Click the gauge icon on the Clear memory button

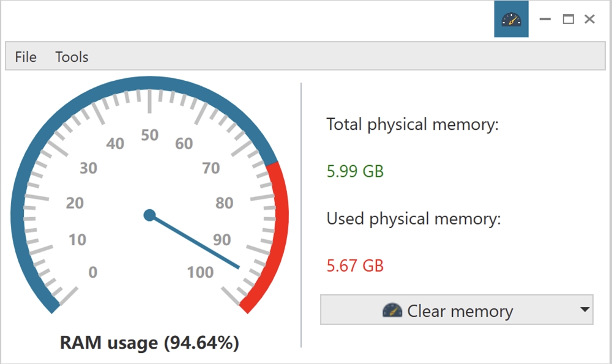point(394,311)
